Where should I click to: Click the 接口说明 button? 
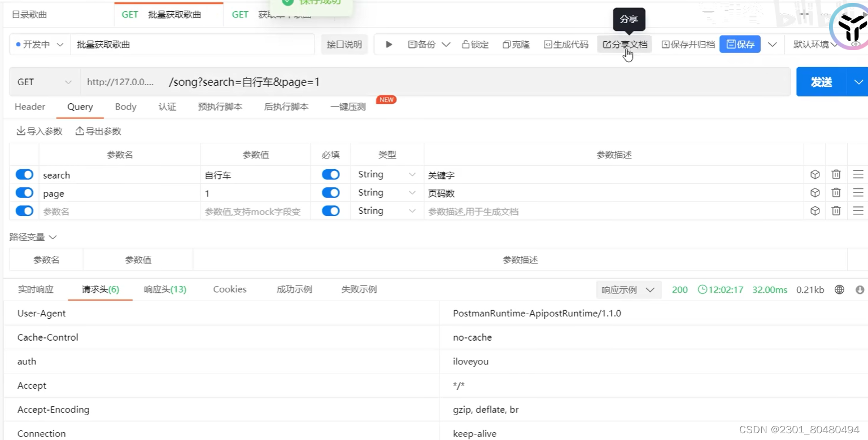[x=344, y=44]
